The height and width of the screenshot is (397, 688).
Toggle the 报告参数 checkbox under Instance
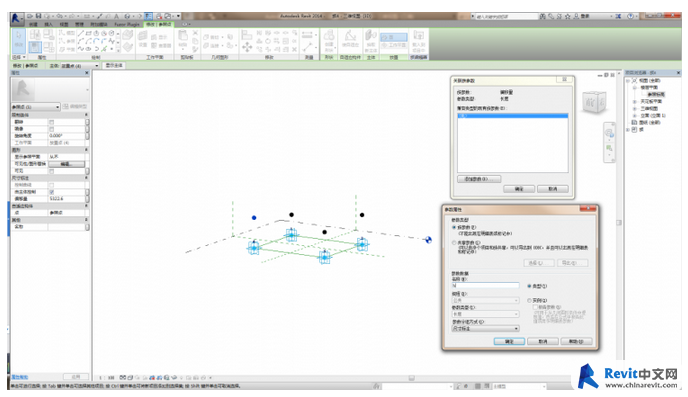pos(535,308)
